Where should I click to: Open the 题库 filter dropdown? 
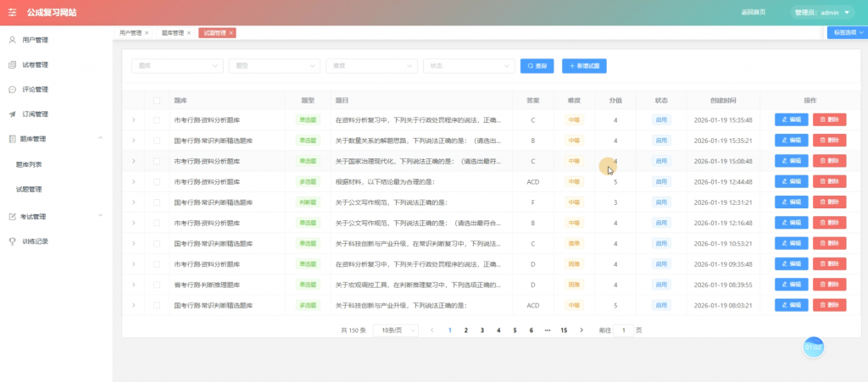(x=177, y=66)
